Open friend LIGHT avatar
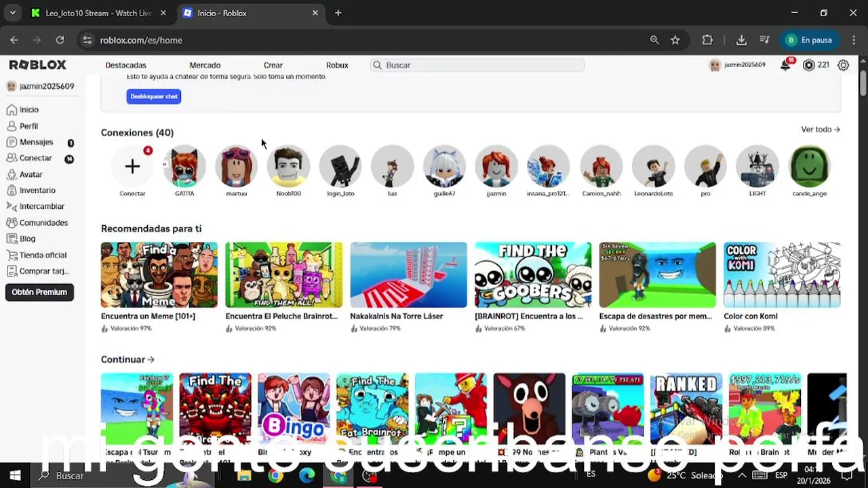The height and width of the screenshot is (488, 868). pos(757,166)
